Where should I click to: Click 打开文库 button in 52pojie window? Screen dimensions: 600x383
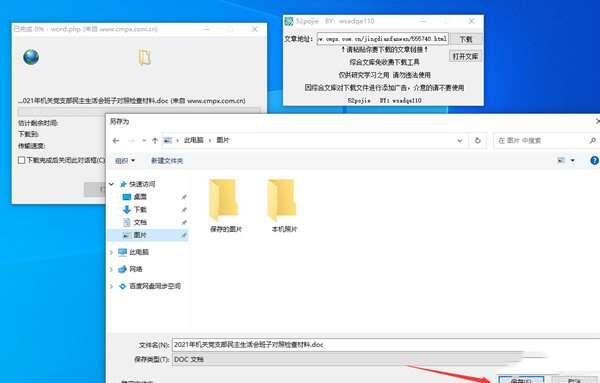(465, 57)
